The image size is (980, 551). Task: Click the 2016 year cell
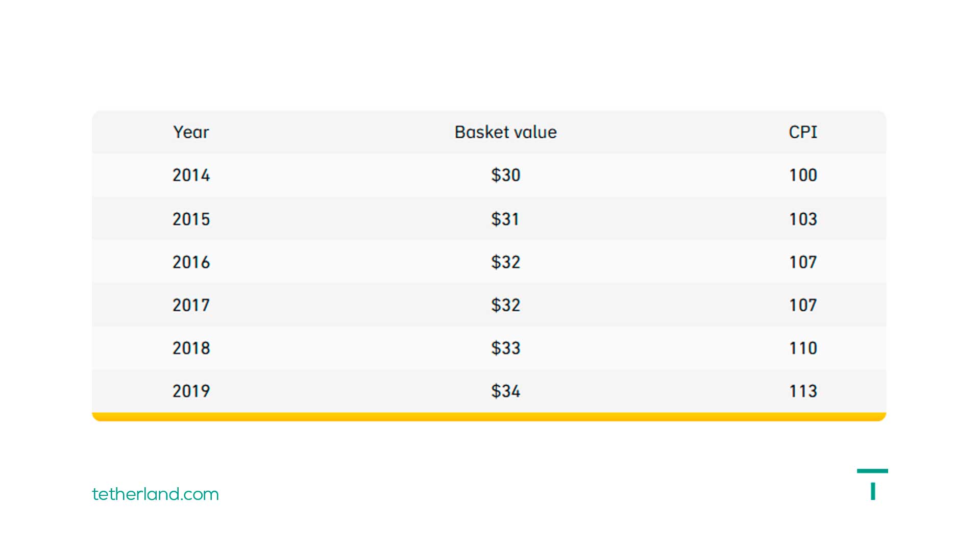pyautogui.click(x=191, y=262)
